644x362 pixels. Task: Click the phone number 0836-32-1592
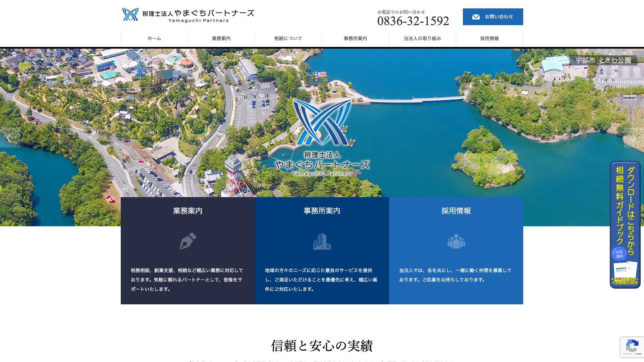coord(413,21)
